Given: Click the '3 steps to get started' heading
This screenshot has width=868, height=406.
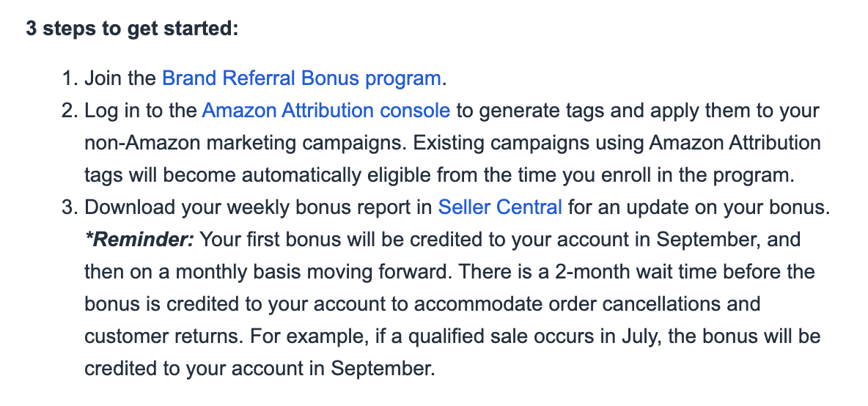Looking at the screenshot, I should 132,29.
